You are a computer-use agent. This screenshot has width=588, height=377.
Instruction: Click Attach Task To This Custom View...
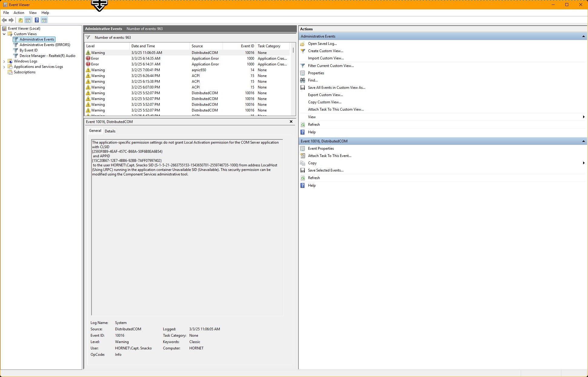click(x=336, y=109)
